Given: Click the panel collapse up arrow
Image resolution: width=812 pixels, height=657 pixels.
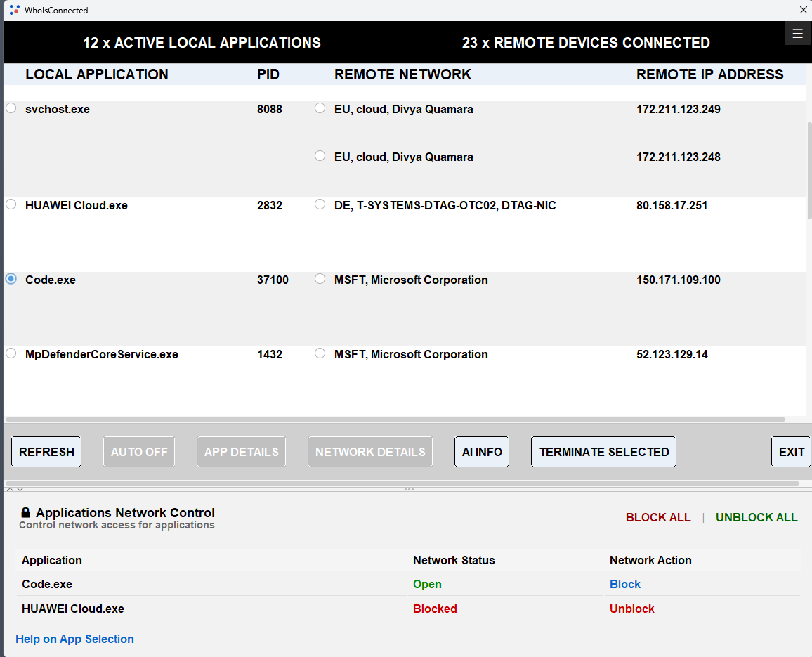Looking at the screenshot, I should (10, 489).
